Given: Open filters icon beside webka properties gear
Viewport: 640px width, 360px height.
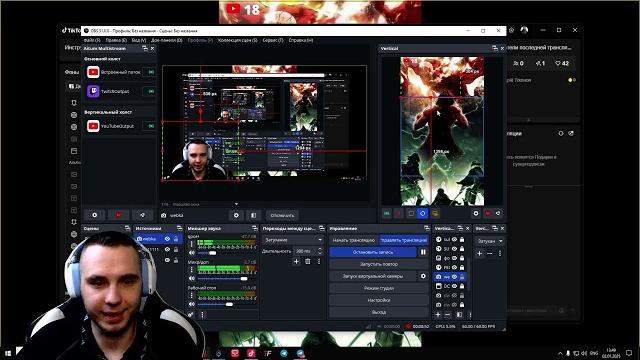Looking at the screenshot, I should [253, 215].
